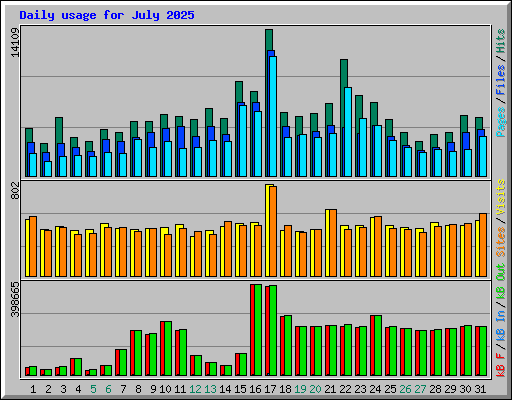Click the 398665 kB axis value
This screenshot has height=400, width=512.
point(15,299)
